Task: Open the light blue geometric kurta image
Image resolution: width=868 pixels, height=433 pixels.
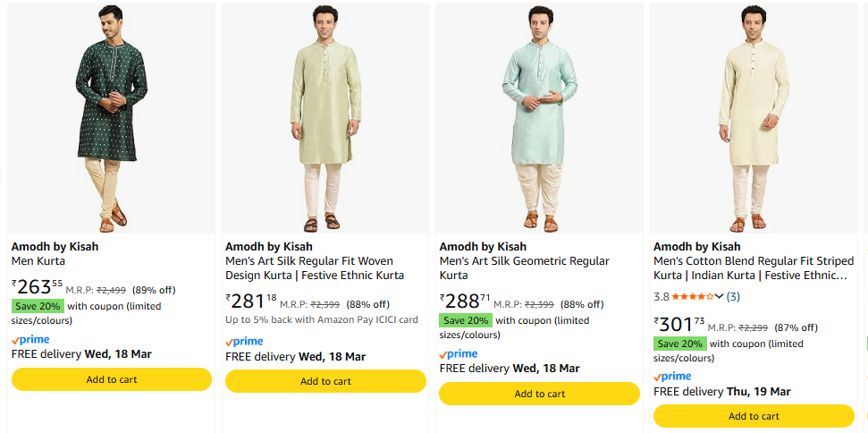Action: 539,118
